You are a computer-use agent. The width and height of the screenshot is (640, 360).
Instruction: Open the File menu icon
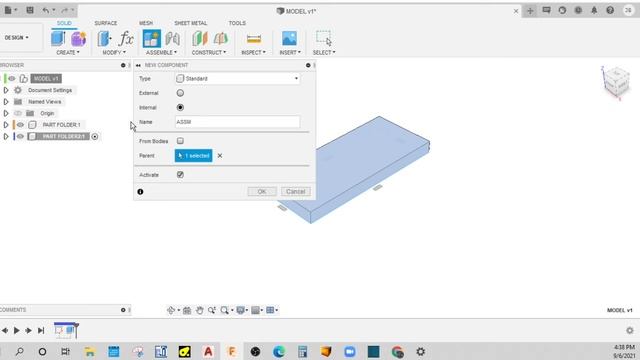pos(8,10)
